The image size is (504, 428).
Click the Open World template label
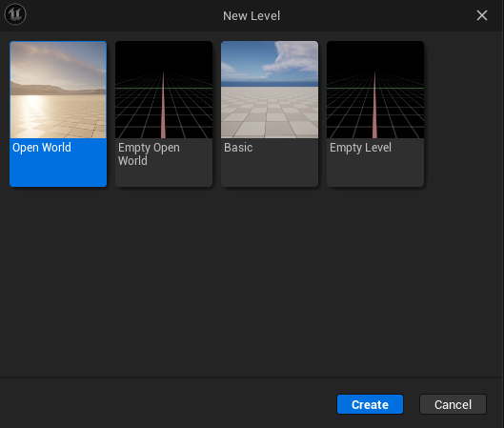42,148
